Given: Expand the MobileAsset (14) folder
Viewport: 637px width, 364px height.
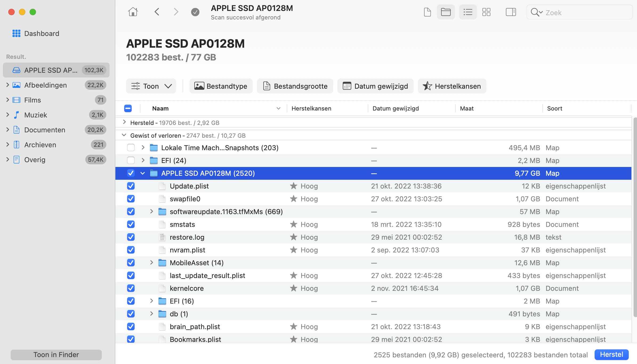Looking at the screenshot, I should [151, 262].
